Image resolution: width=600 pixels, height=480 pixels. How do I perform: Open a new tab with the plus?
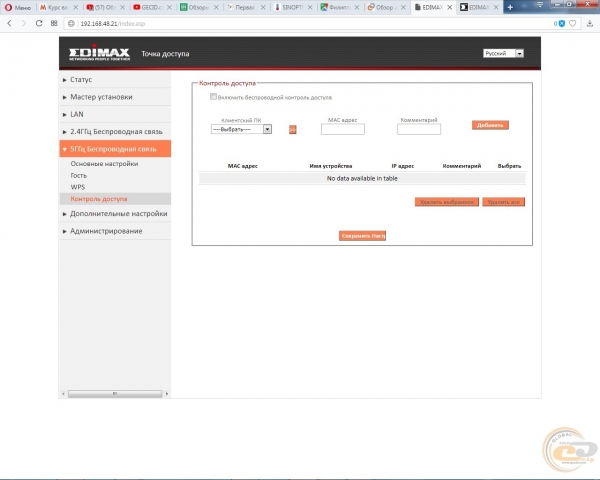(x=510, y=7)
